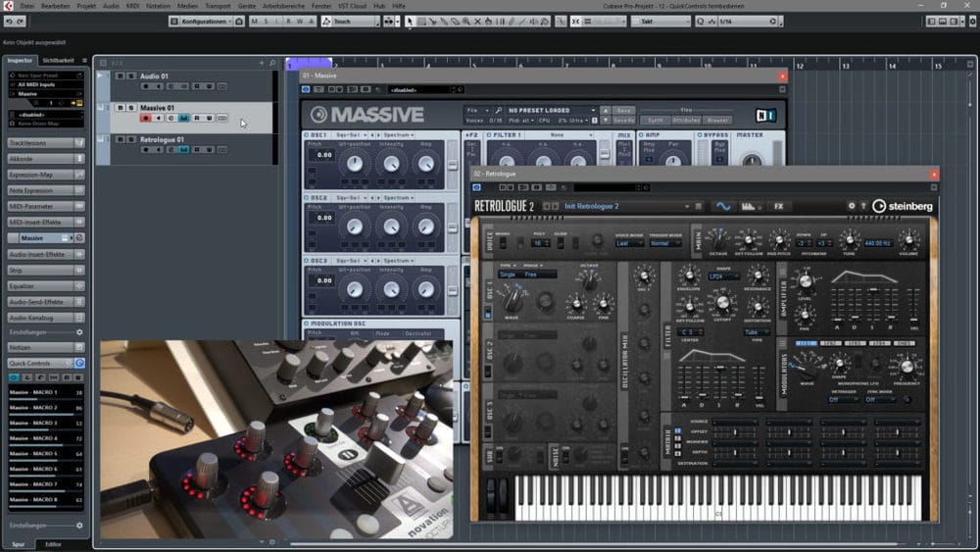Click the steinberg logo in Retrologue

coord(903,206)
